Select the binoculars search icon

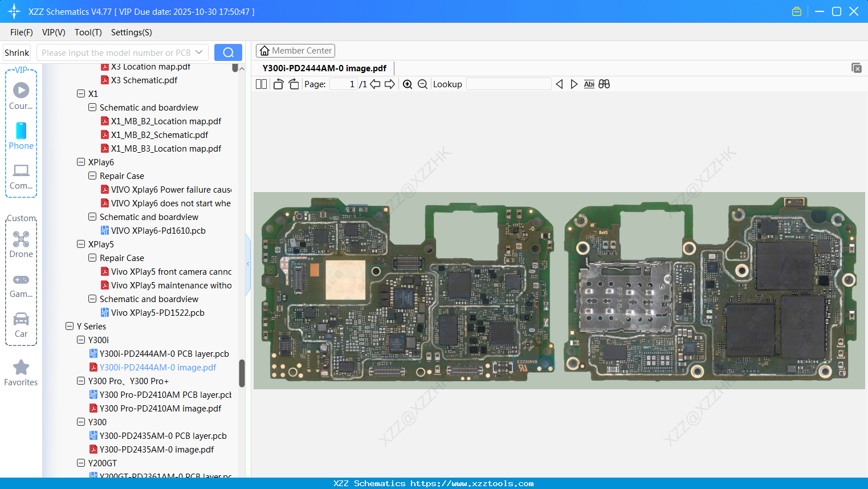(604, 84)
